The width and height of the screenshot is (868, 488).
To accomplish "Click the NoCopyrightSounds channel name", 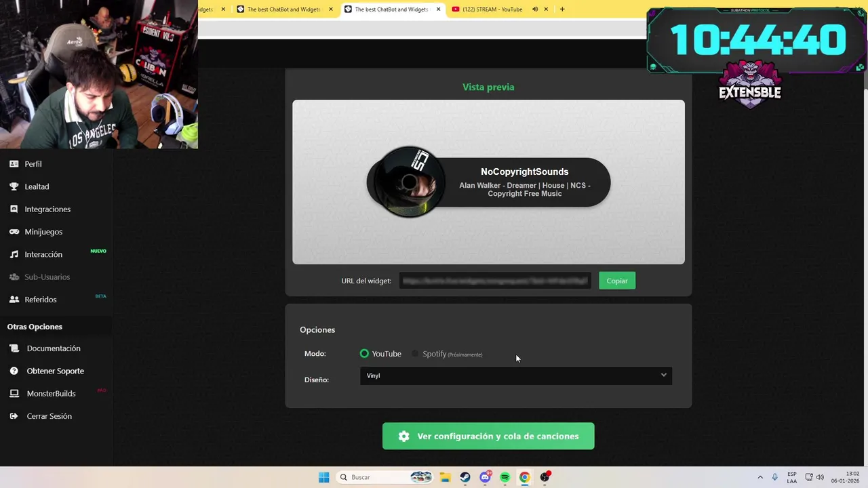I will 525,172.
